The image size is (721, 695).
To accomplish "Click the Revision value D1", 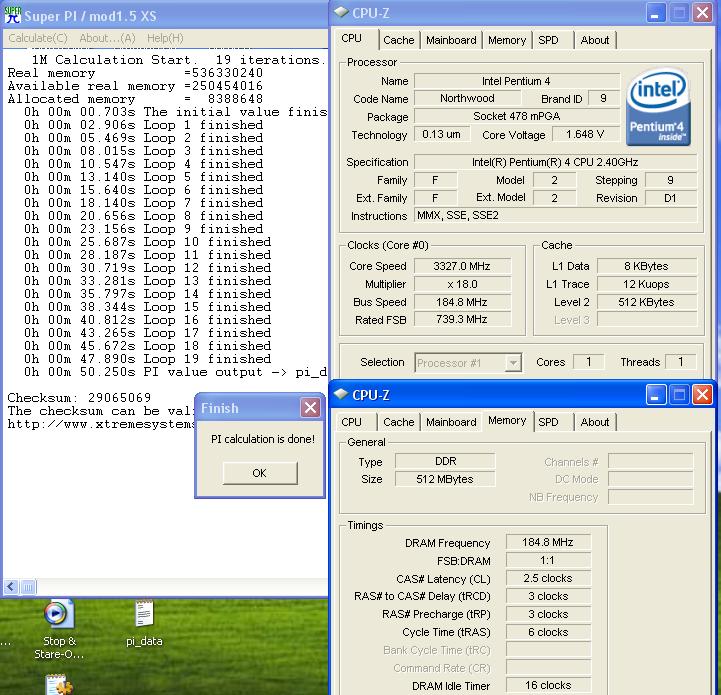I will [x=670, y=198].
